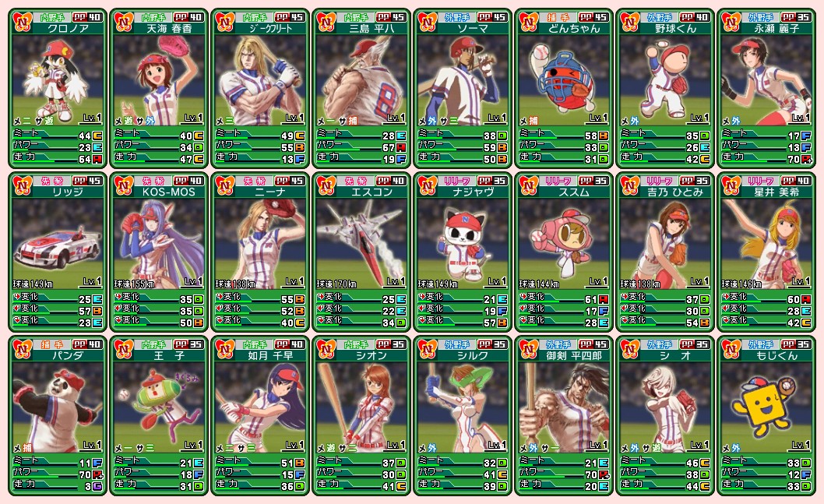Screen dimensions: 824x504
Task: Click the red rank badge beside 三島 平八's パワー 67
Action: (x=401, y=148)
